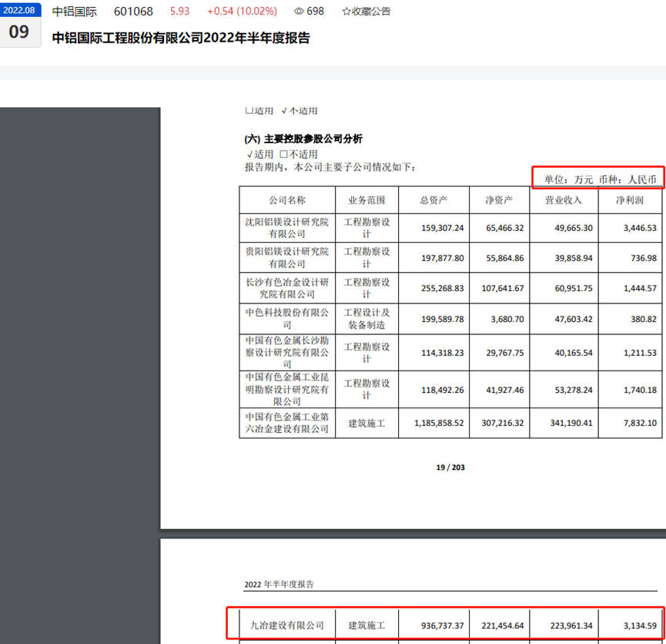Select 中国有色金属长沙勘察设计研究院有限公司 cell
Viewport: 666px width, 644px height.
tap(287, 352)
